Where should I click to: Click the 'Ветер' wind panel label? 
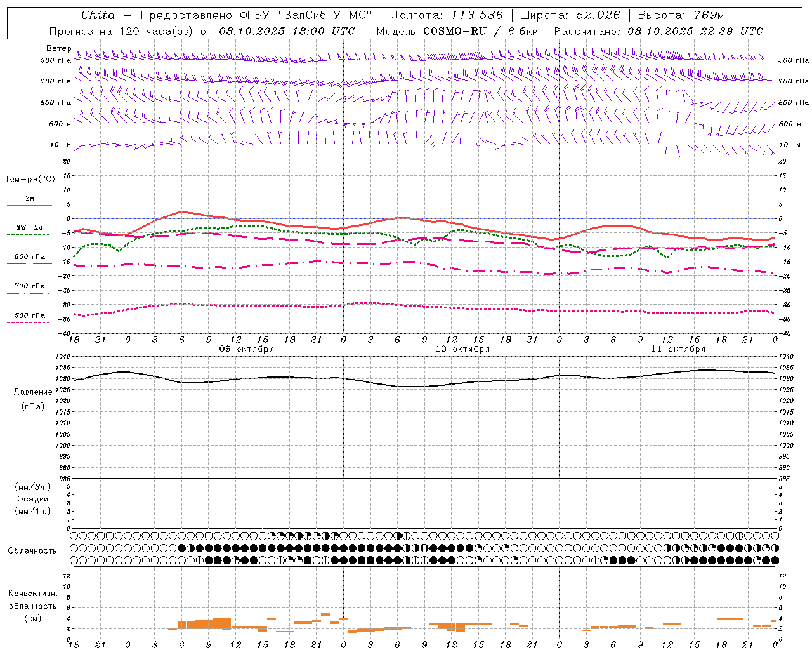click(58, 48)
